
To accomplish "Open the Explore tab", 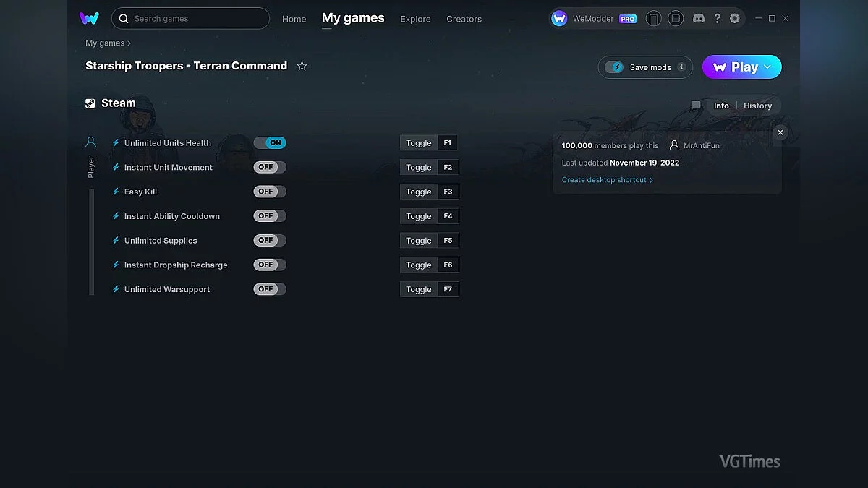I will [415, 20].
